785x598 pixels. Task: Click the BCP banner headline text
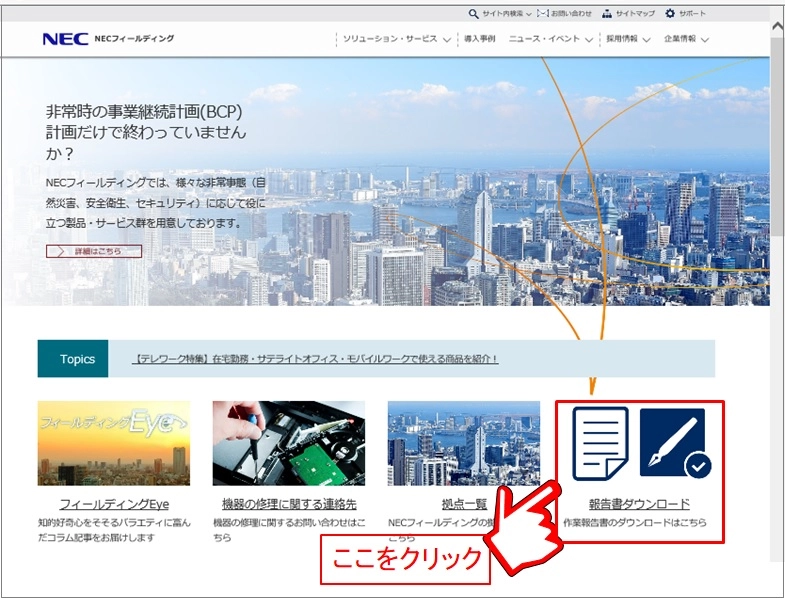tap(146, 132)
